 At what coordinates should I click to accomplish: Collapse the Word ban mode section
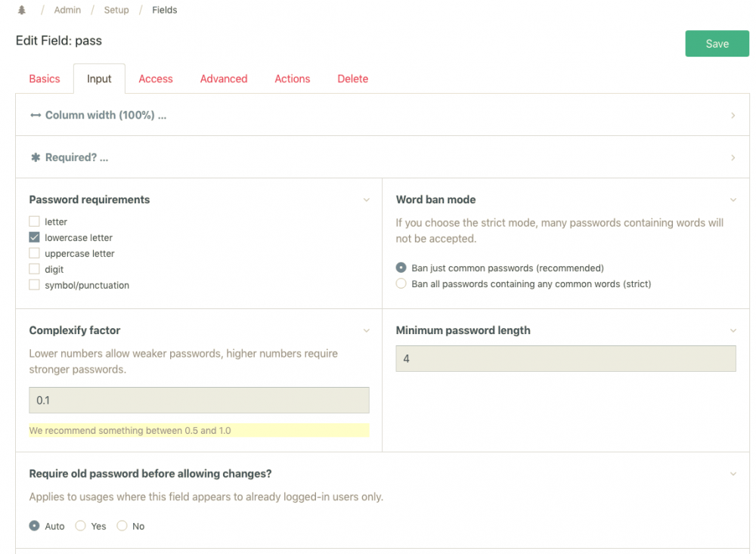click(x=733, y=200)
